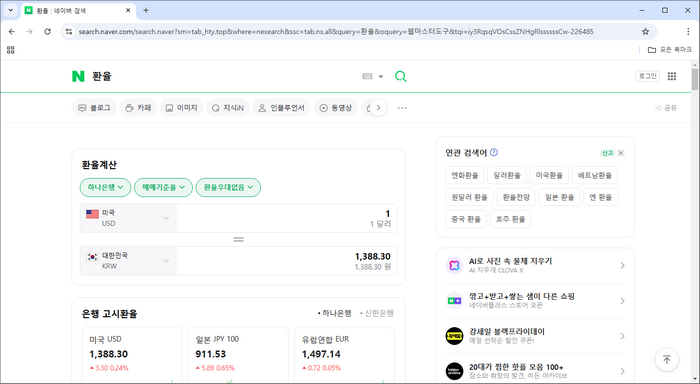
Task: Open 모든 북마크 folder
Action: 670,50
